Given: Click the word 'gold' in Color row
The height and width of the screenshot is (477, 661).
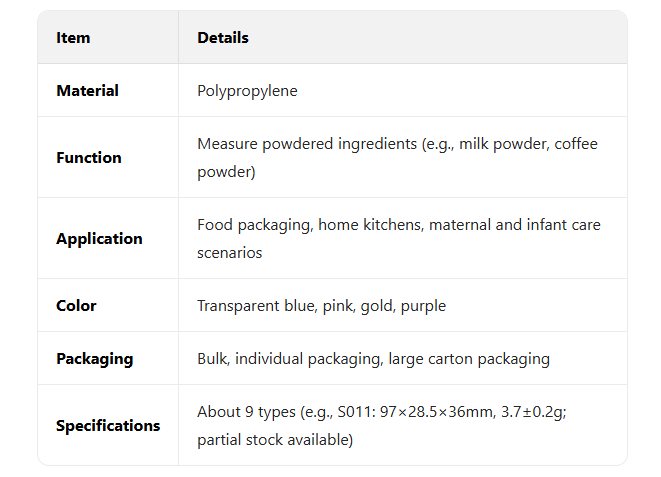Looking at the screenshot, I should click(375, 306).
